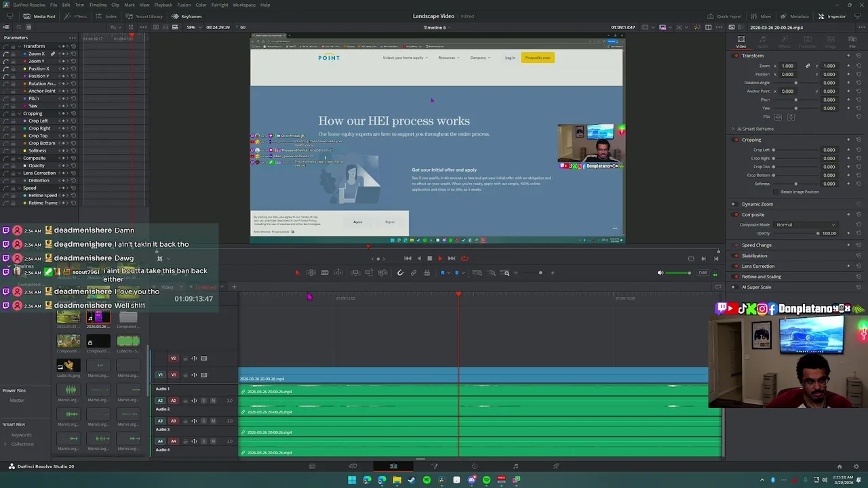The width and height of the screenshot is (868, 488).
Task: Toggle the linked selection chain icon
Action: coord(414,272)
